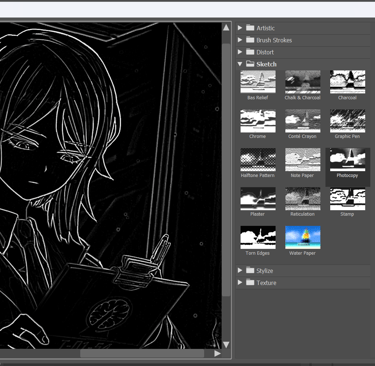Click the Sketch category label
This screenshot has height=366, width=375.
[x=267, y=64]
